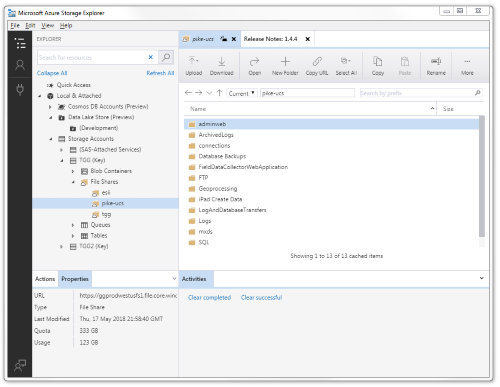The width and height of the screenshot is (500, 387).
Task: Open the Help menu
Action: pos(66,25)
